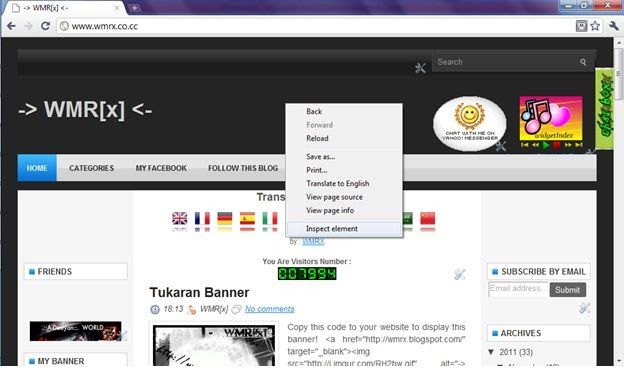Click the browser Back arrow button
This screenshot has width=624, height=368.
11,26
